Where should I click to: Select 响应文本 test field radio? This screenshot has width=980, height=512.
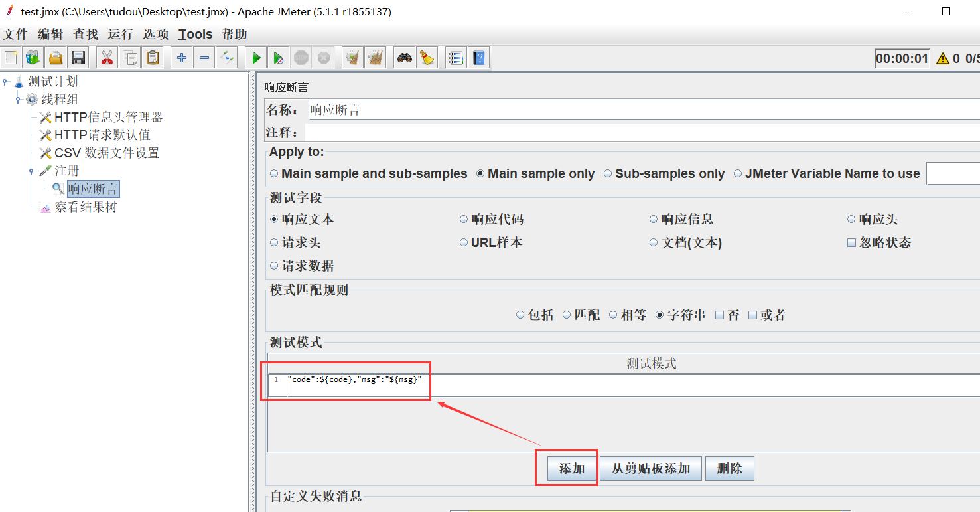pos(302,219)
